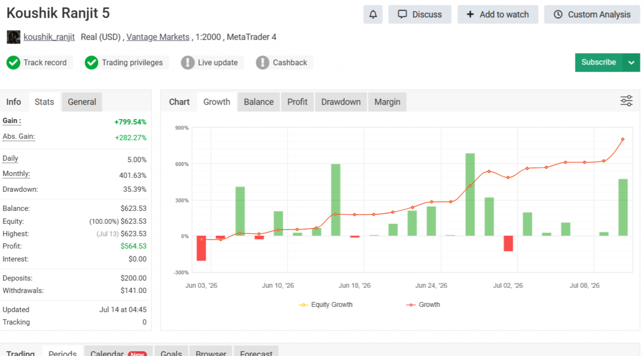The height and width of the screenshot is (356, 644).
Task: Click the green Trading privileges checkmark
Action: coord(91,62)
